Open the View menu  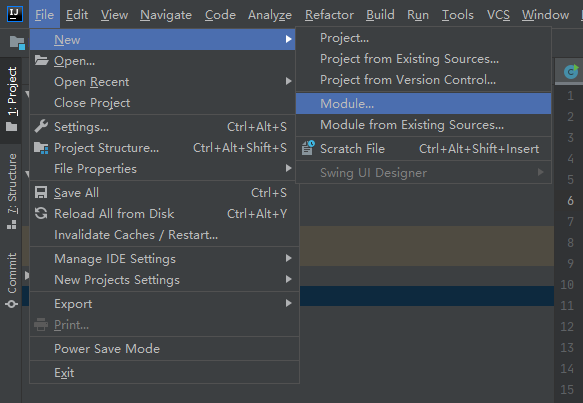(x=115, y=15)
